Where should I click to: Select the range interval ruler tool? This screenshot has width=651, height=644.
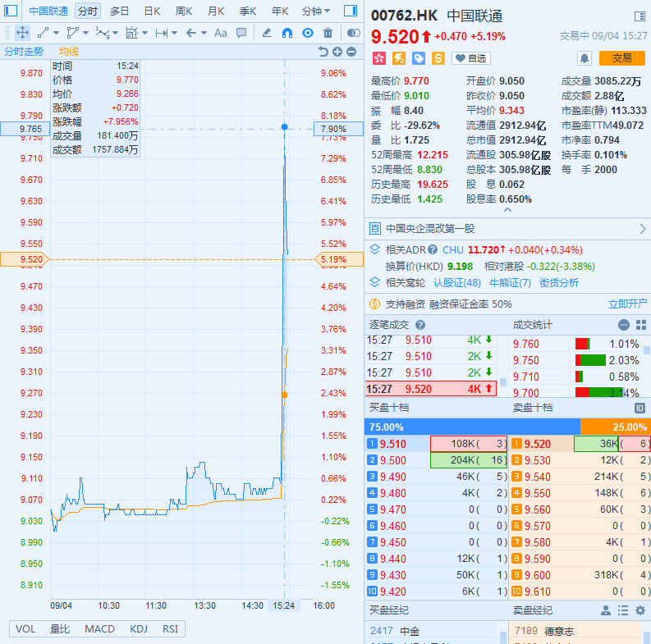coord(162,33)
